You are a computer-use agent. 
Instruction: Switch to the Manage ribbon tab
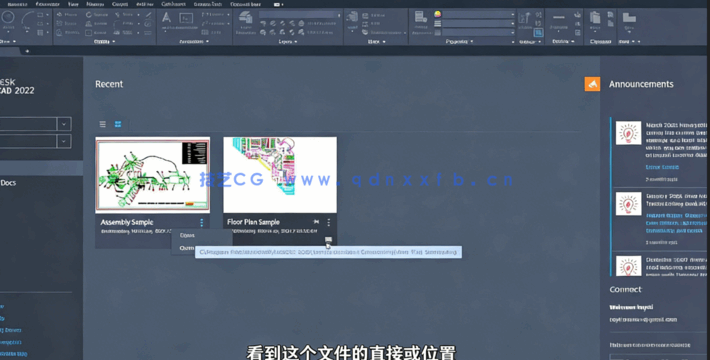pyautogui.click(x=95, y=4)
